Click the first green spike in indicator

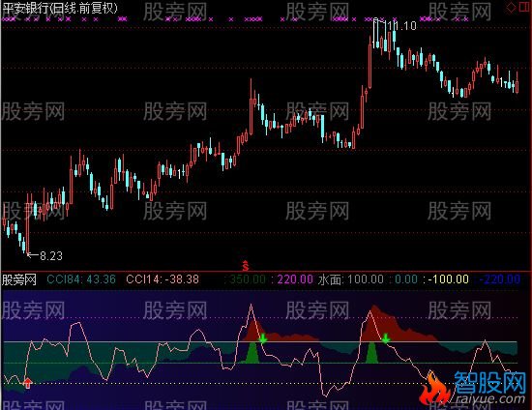[x=252, y=353]
